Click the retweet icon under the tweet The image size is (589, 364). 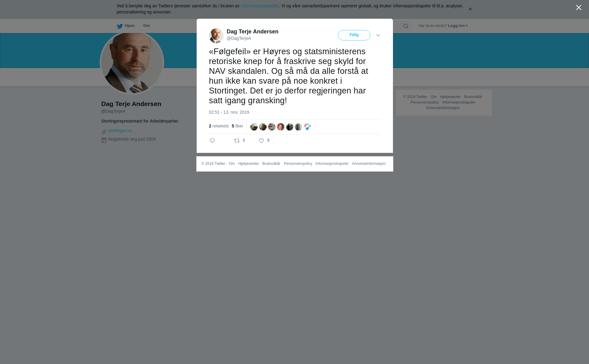pyautogui.click(x=237, y=141)
